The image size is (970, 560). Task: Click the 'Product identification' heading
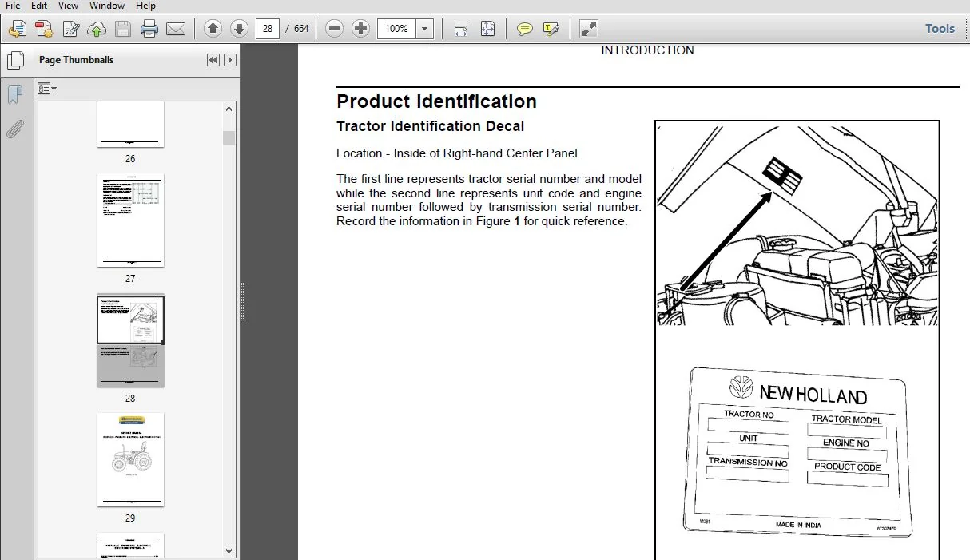(x=436, y=101)
